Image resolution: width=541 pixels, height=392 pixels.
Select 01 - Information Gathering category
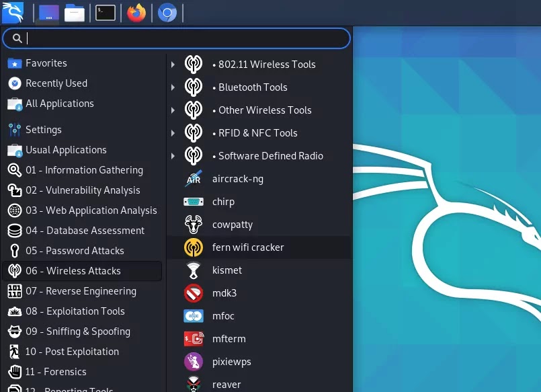click(x=82, y=170)
